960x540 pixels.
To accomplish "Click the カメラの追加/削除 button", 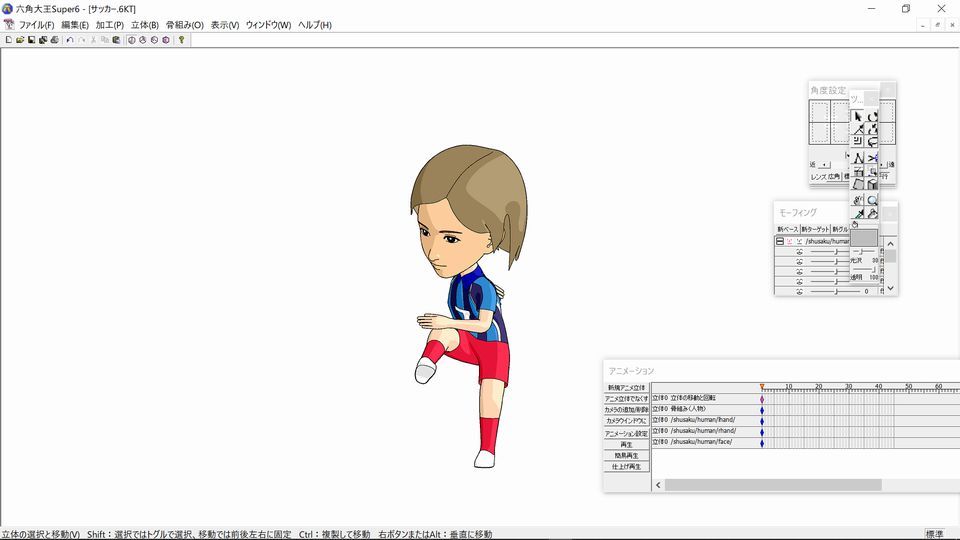I will [626, 410].
